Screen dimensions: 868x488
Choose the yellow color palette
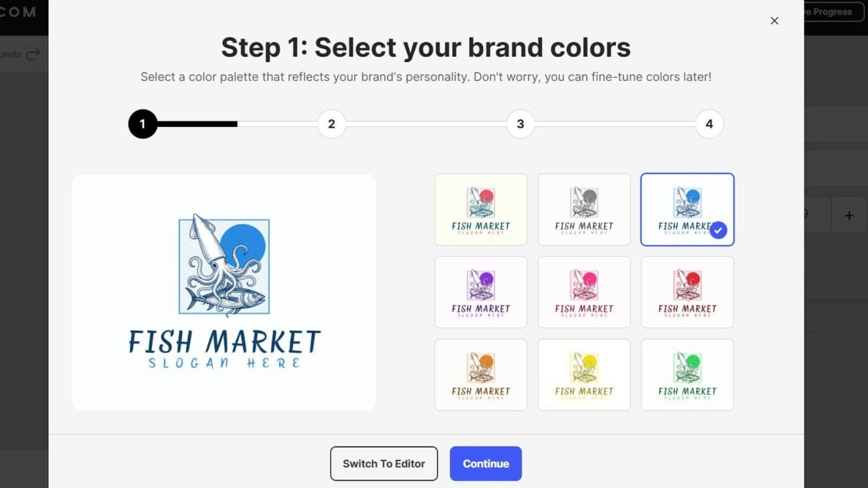[x=584, y=375]
